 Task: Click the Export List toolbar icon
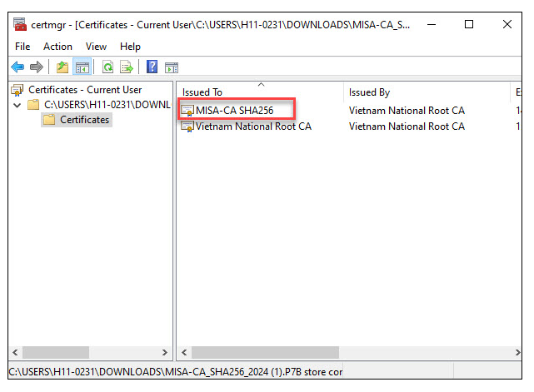[x=127, y=67]
